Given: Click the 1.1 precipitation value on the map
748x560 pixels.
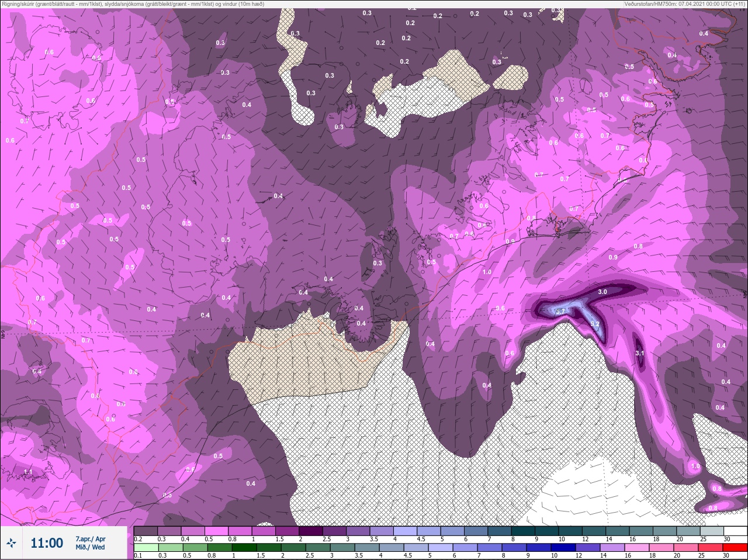Looking at the screenshot, I should point(28,472).
